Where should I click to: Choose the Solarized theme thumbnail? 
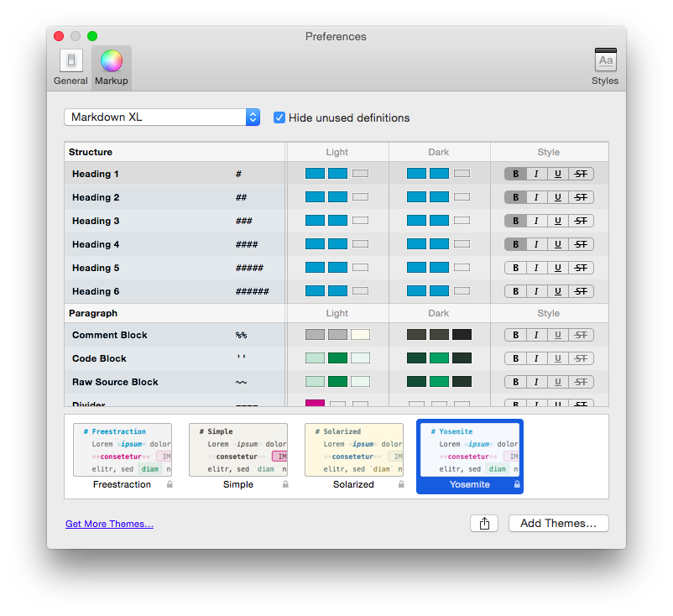353,451
